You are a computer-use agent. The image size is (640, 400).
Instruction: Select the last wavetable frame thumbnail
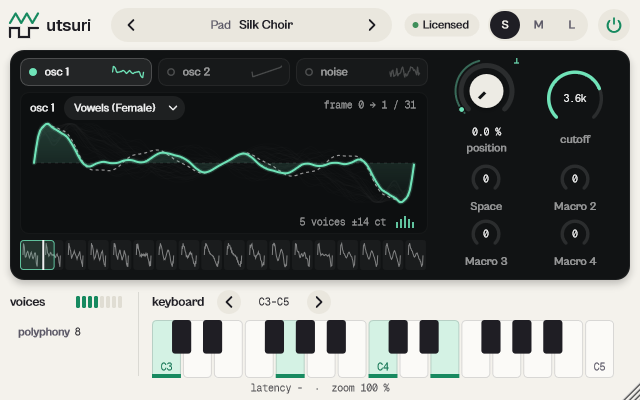click(x=416, y=255)
